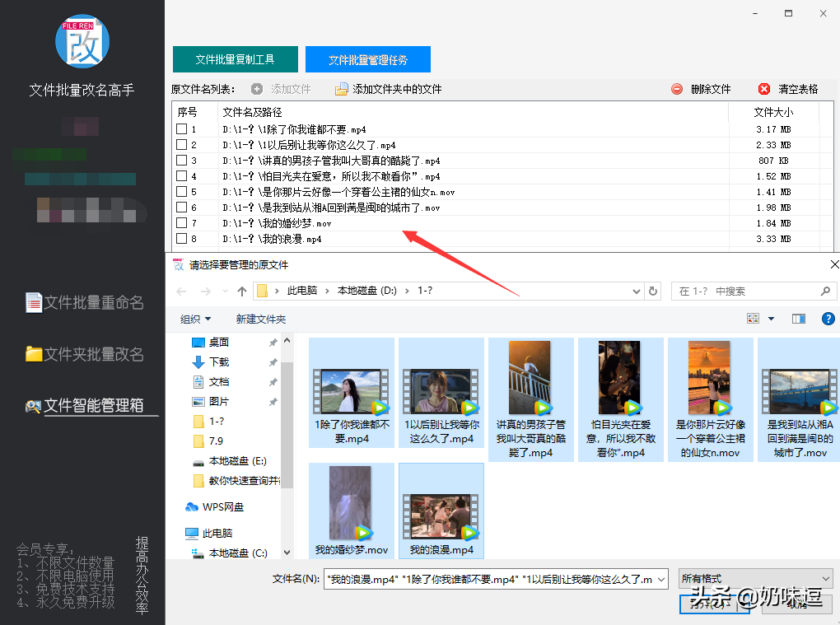
Task: Click the 文件名及路径 column header
Action: coord(473,112)
